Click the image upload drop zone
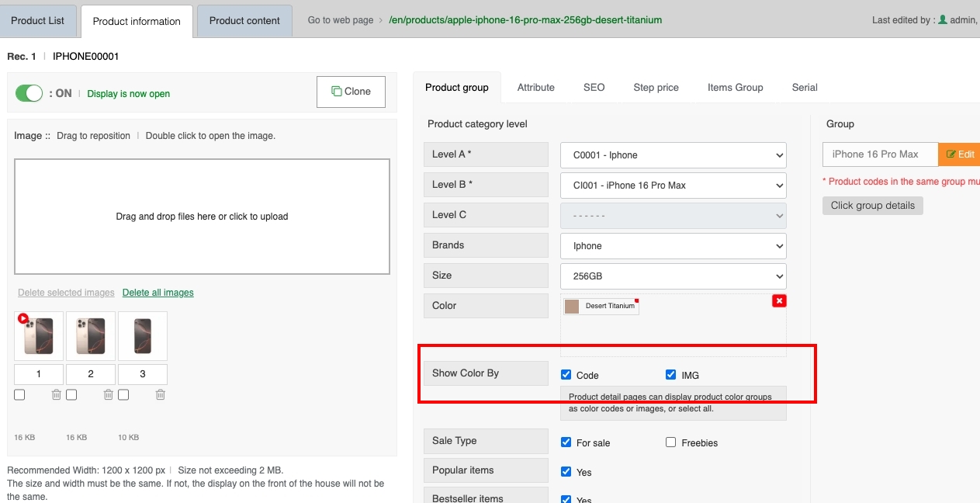980x503 pixels. pyautogui.click(x=202, y=217)
